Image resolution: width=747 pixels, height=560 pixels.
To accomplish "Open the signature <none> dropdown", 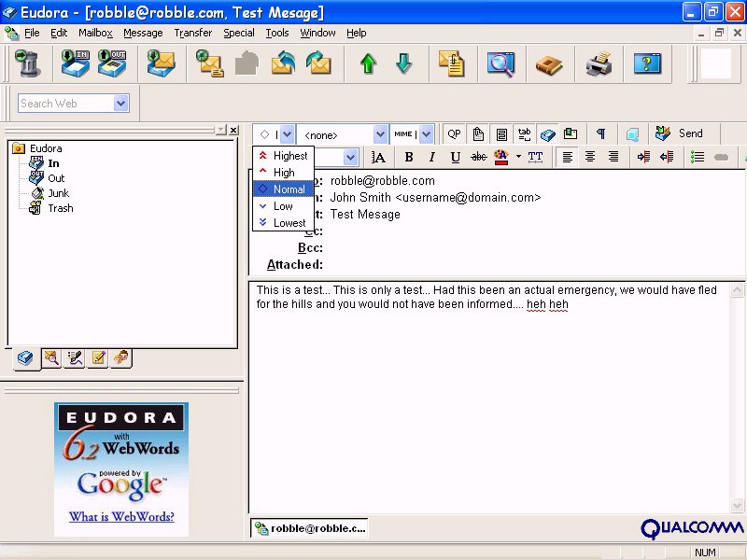I will click(x=380, y=134).
